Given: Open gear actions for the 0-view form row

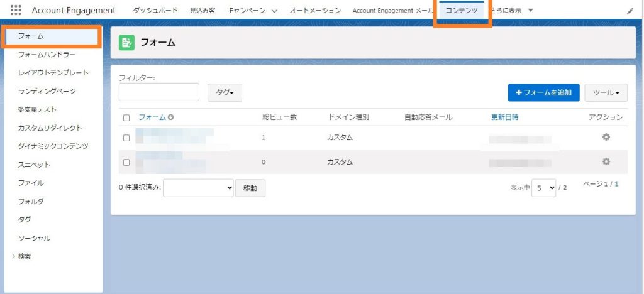Looking at the screenshot, I should point(606,161).
